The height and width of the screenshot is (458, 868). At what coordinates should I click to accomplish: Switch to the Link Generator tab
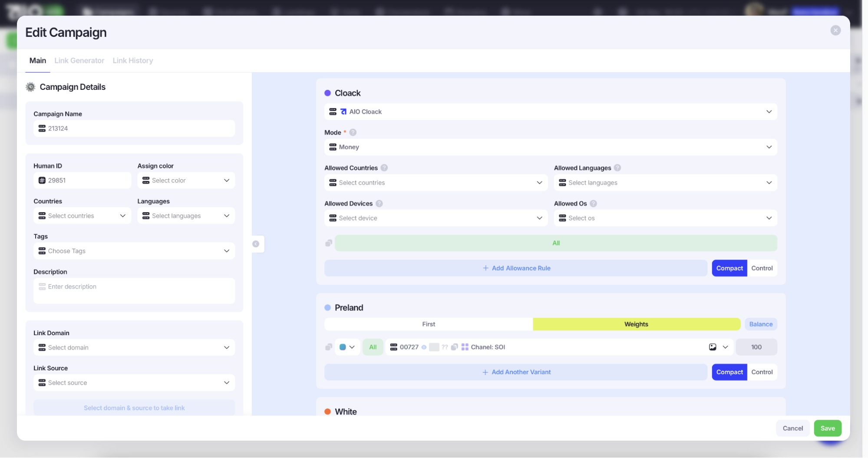(79, 61)
